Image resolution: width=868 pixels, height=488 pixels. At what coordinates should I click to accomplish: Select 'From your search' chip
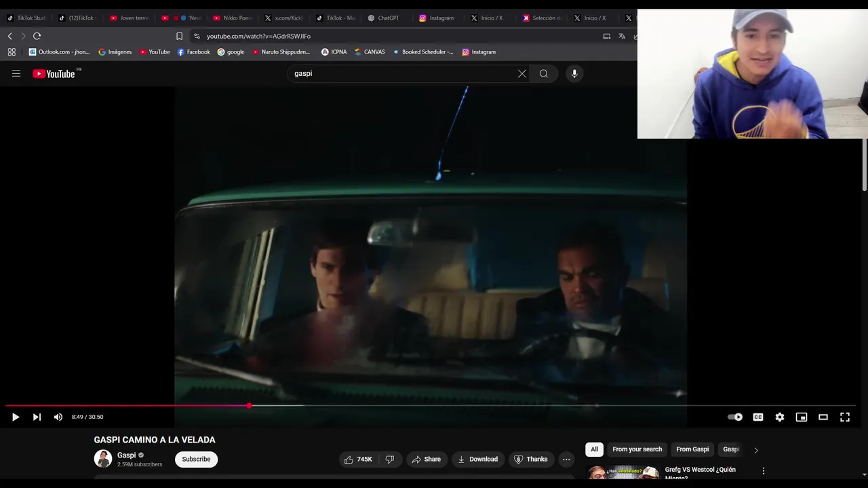(x=637, y=449)
